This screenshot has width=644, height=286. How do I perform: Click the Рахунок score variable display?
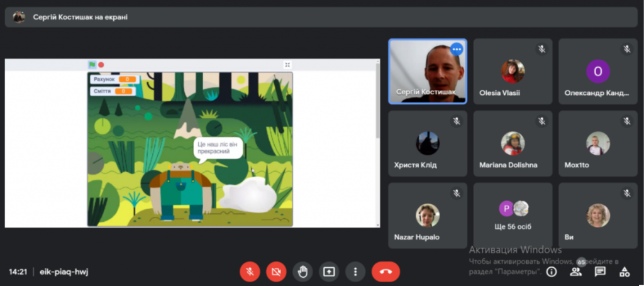[x=114, y=79]
